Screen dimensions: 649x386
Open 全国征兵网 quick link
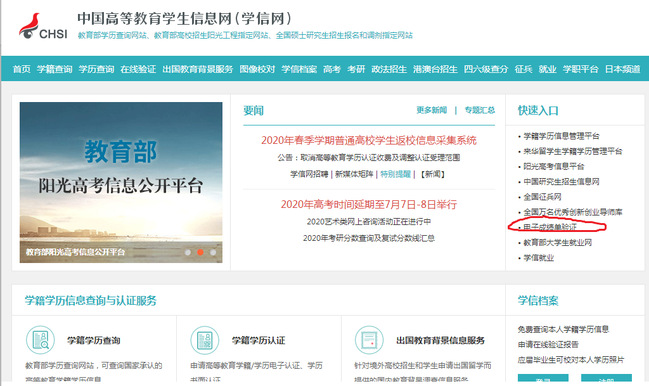click(x=542, y=197)
